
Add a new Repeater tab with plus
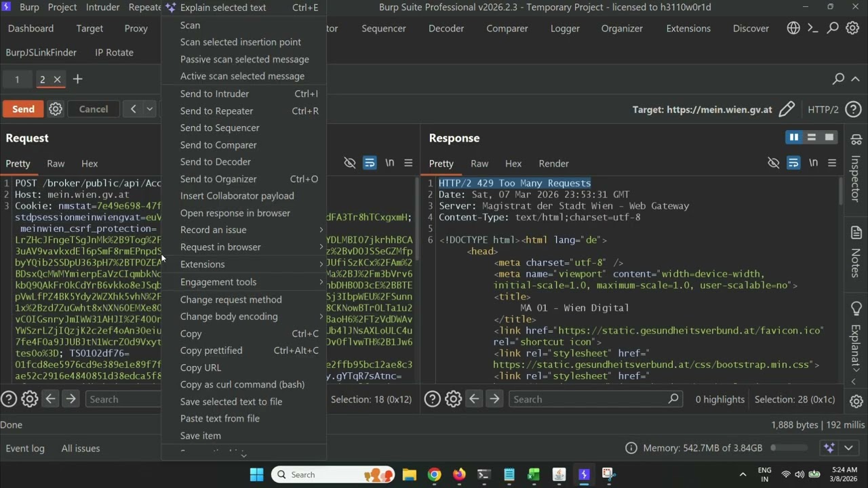click(77, 79)
